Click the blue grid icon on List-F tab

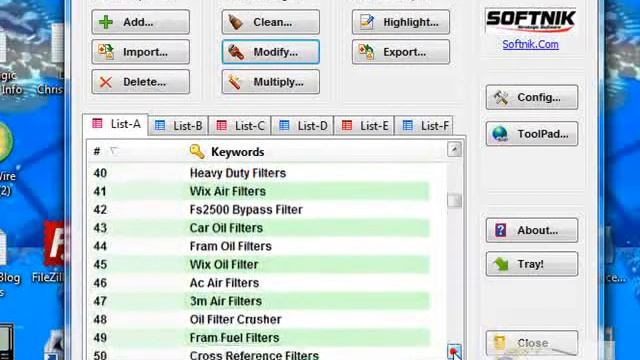click(408, 125)
